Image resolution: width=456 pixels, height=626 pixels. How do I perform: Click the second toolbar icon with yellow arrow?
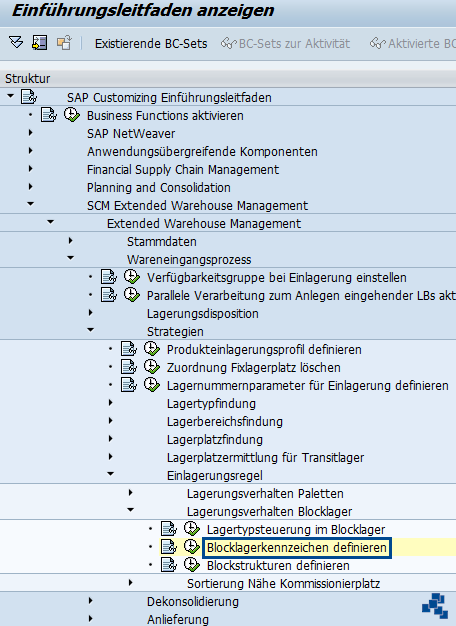click(40, 42)
